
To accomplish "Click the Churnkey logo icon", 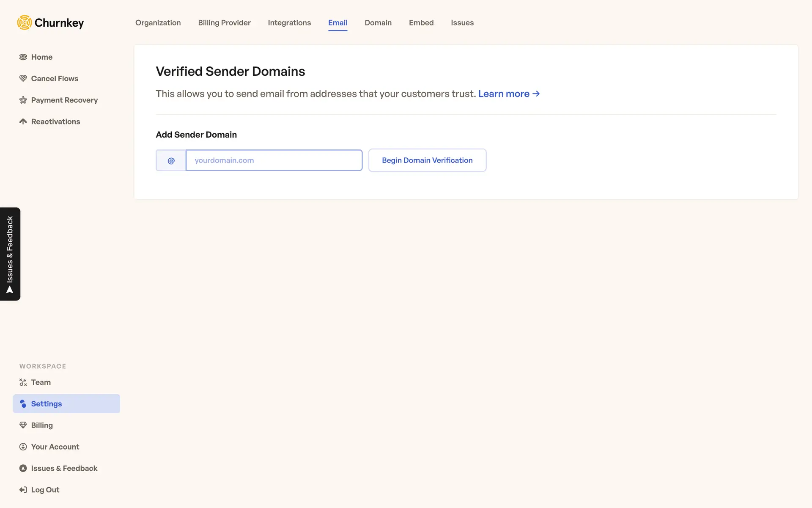I will 25,22.
